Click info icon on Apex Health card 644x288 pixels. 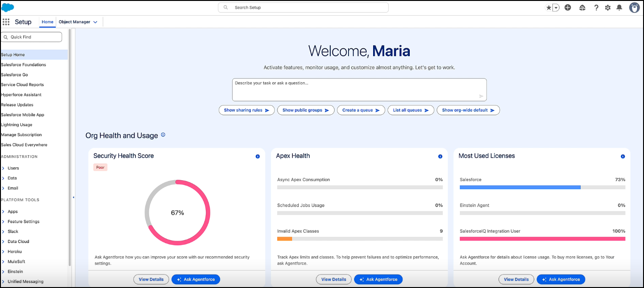click(x=440, y=157)
